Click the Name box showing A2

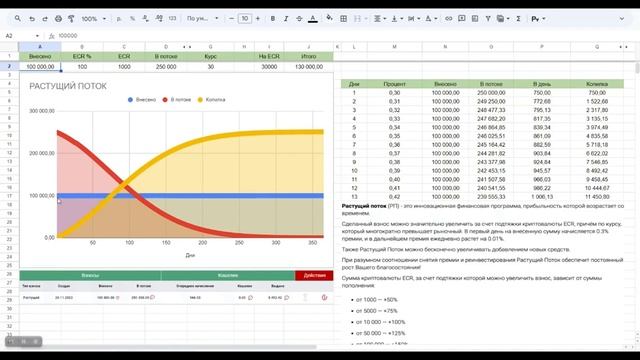[22, 36]
